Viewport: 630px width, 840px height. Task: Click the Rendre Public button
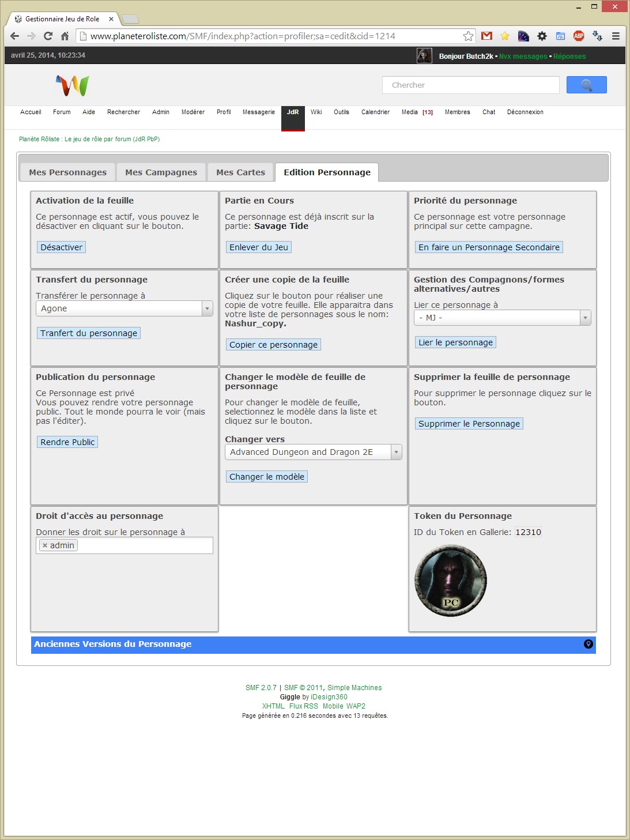pyautogui.click(x=67, y=442)
